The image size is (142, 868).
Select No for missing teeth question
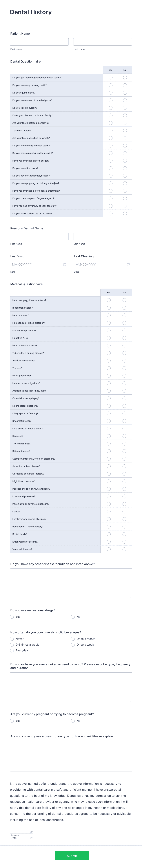point(125,85)
